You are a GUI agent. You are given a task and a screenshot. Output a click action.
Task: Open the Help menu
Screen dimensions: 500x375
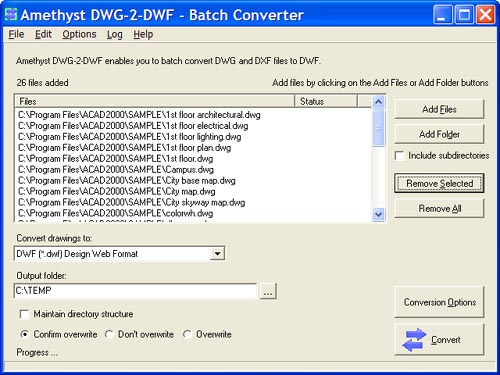143,34
